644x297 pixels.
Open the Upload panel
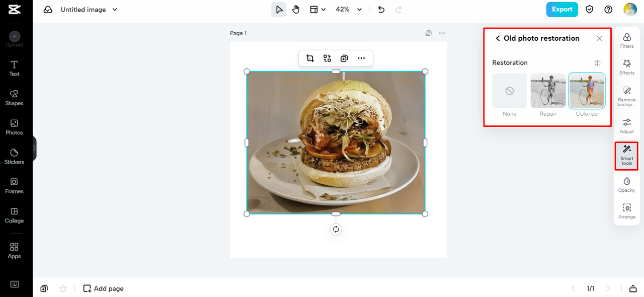point(14,39)
